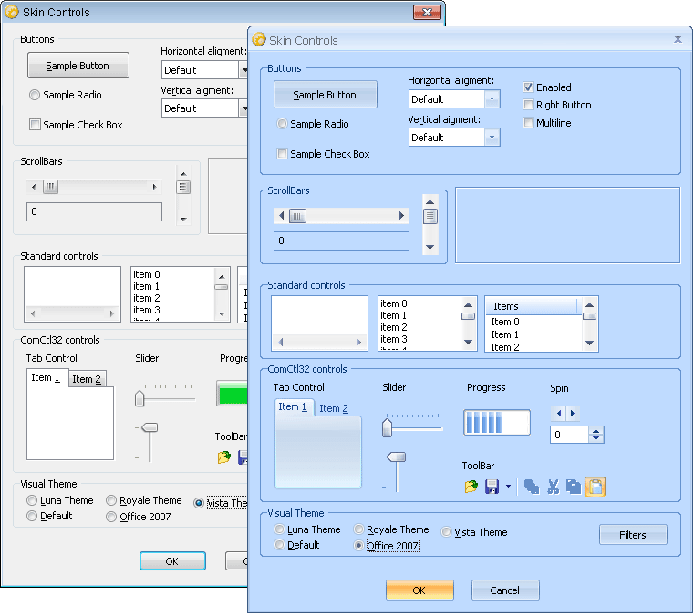Open Horizontal alignment dropdown in front dialog
694x616 pixels.
point(492,99)
